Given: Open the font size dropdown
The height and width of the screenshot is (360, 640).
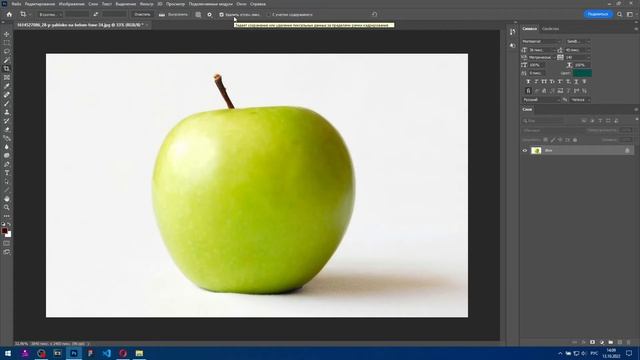Looking at the screenshot, I should (542, 50).
